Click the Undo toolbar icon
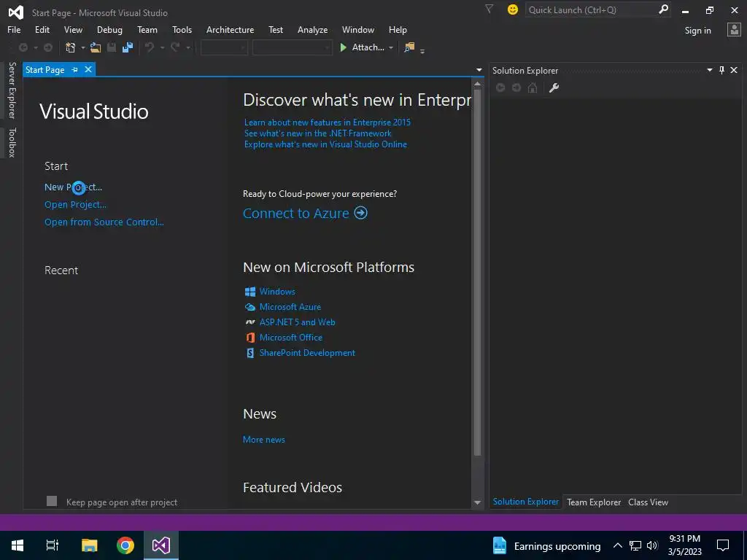The width and height of the screenshot is (747, 560). 150,47
